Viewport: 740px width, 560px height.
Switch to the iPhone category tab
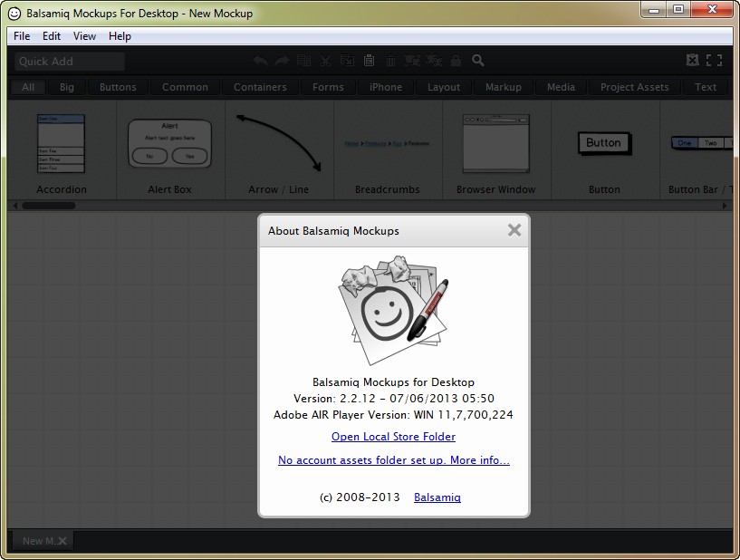(386, 87)
